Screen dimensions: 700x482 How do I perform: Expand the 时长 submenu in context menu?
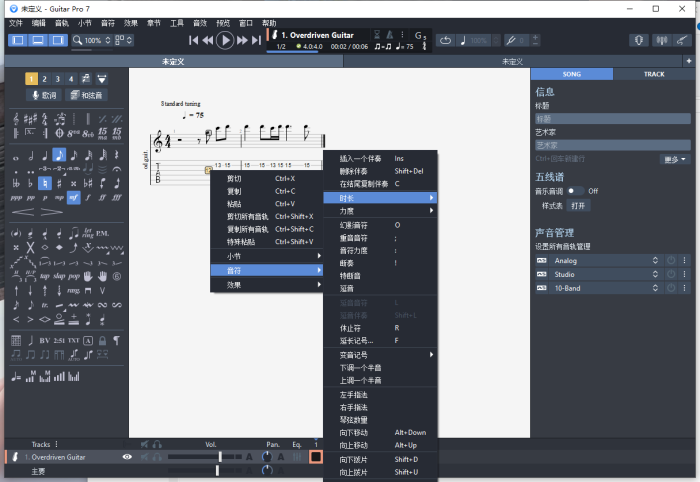click(380, 197)
